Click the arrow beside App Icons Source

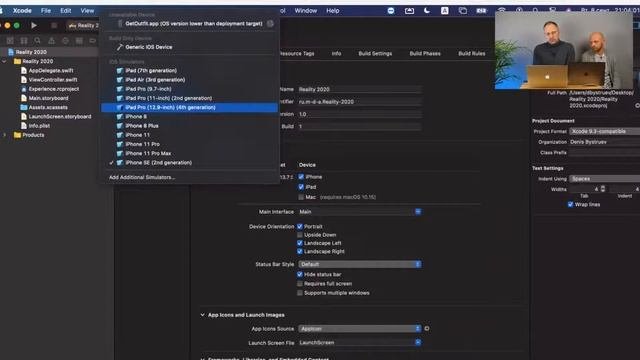click(427, 329)
